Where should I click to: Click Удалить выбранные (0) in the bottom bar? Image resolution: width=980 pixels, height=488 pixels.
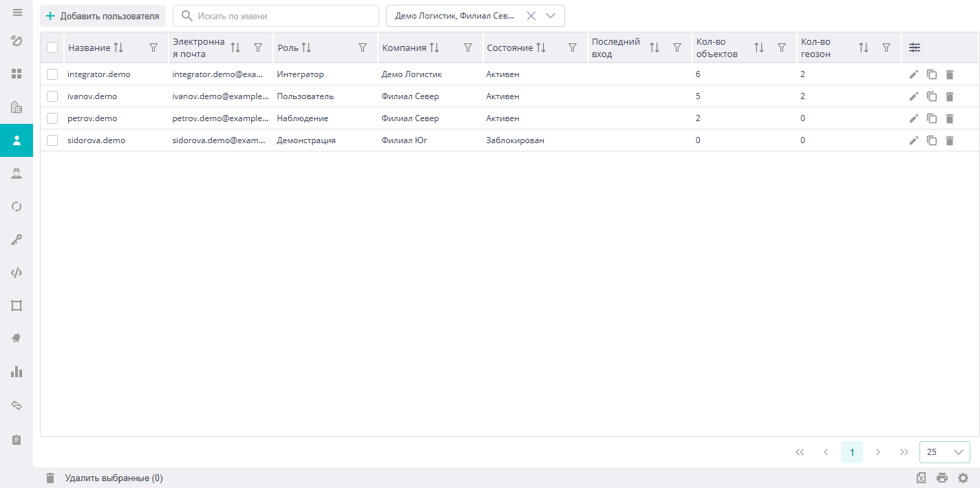point(104,478)
